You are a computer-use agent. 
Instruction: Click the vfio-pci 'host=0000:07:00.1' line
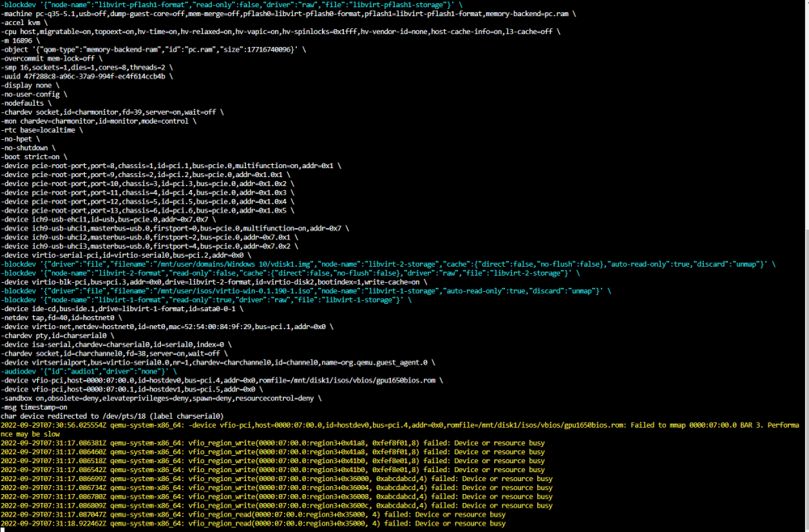pos(132,389)
